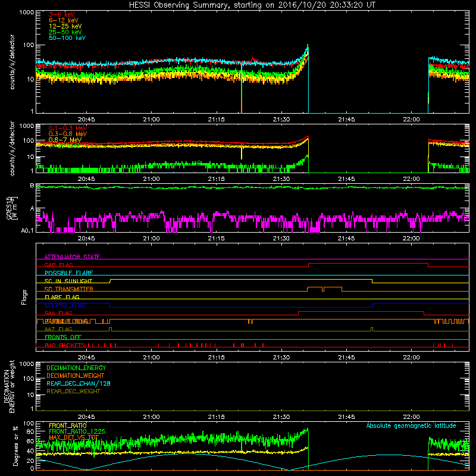476x476 pixels.
Task: Click the REAR_DEC_WEIGHT legend label
Action: coord(73,392)
